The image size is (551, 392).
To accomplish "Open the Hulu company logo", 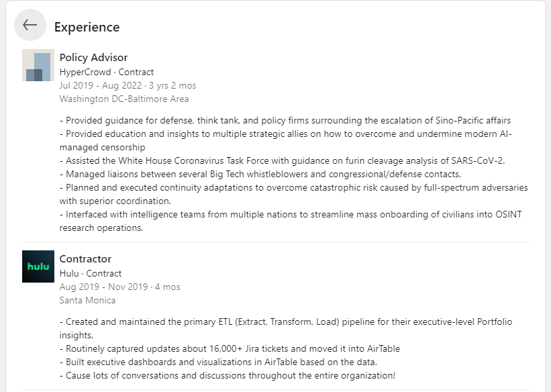I will tap(38, 266).
